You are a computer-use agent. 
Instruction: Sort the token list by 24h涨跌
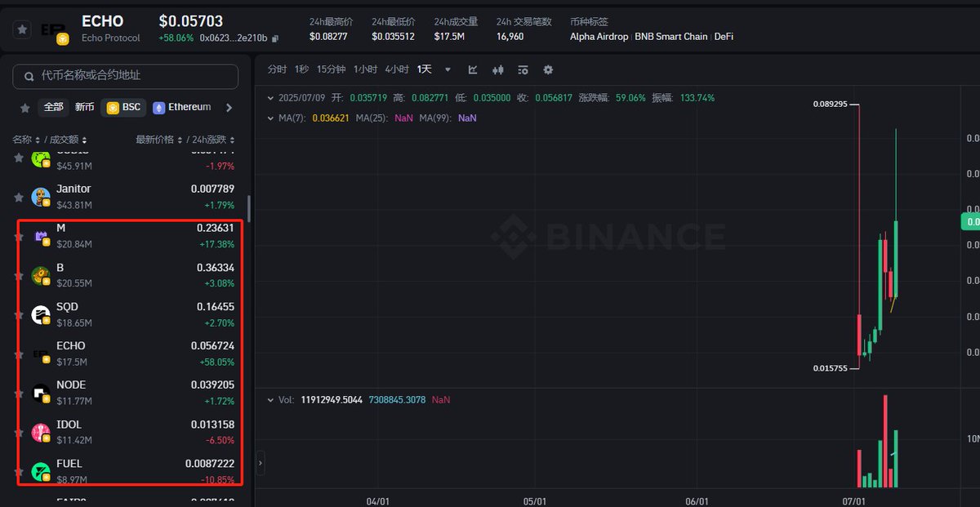click(x=212, y=140)
